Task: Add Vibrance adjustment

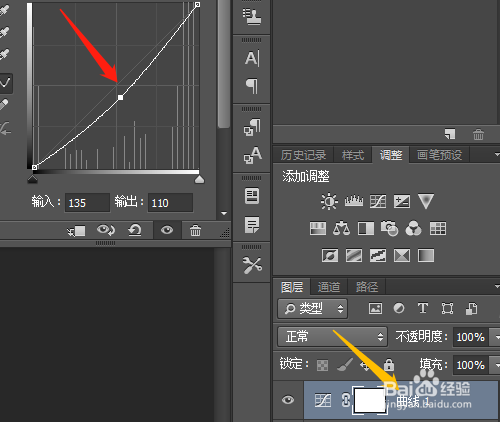Action: 426,201
